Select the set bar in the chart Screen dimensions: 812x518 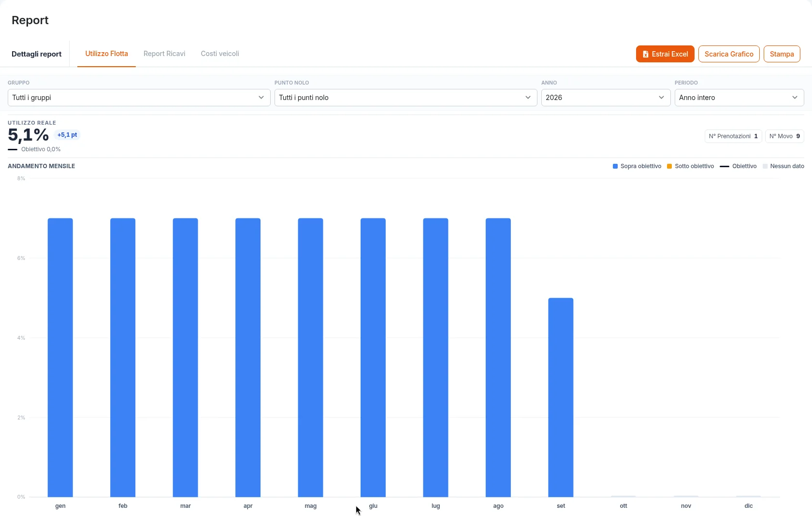click(x=561, y=397)
